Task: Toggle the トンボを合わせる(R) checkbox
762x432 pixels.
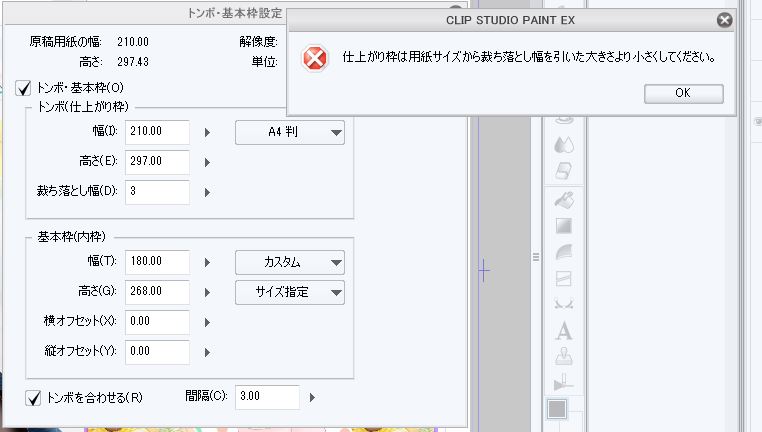Action: point(33,398)
